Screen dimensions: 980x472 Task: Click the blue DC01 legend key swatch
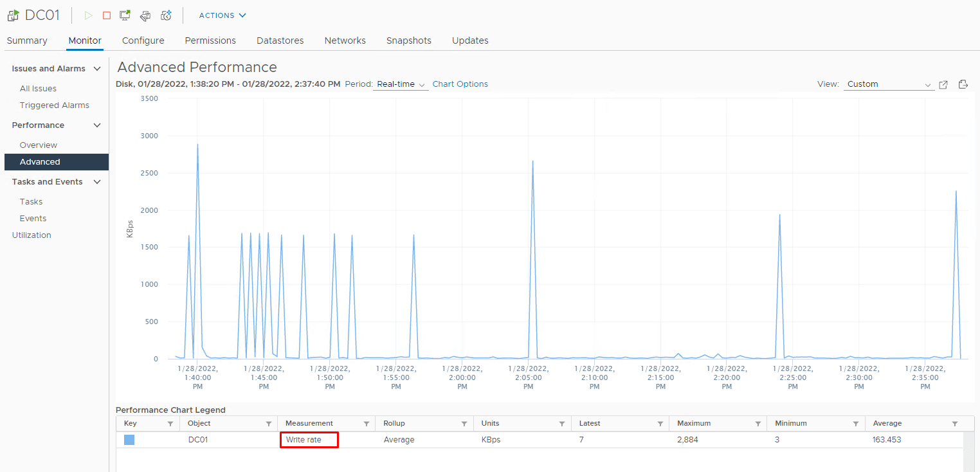pos(129,440)
